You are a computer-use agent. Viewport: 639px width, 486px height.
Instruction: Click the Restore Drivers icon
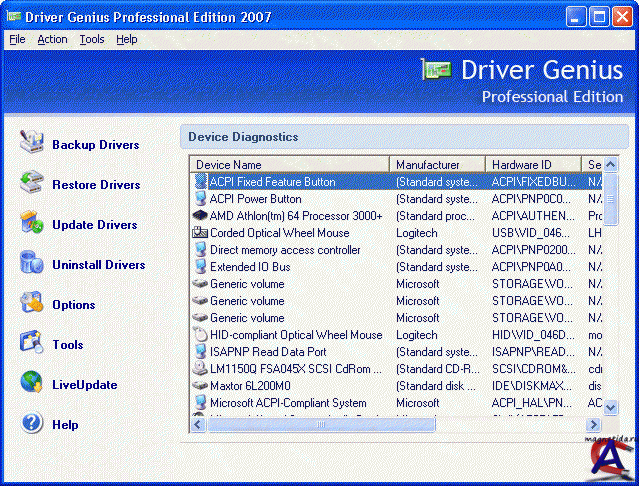(x=32, y=183)
